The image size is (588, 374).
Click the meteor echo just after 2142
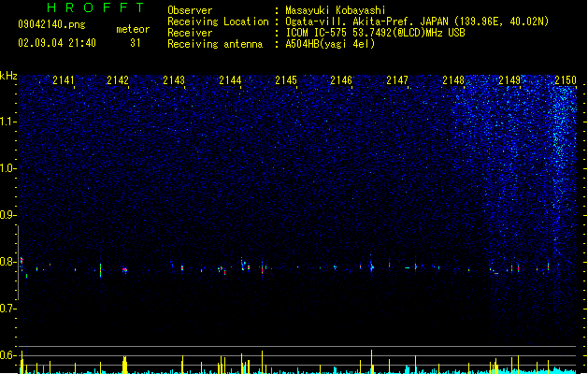(x=125, y=270)
